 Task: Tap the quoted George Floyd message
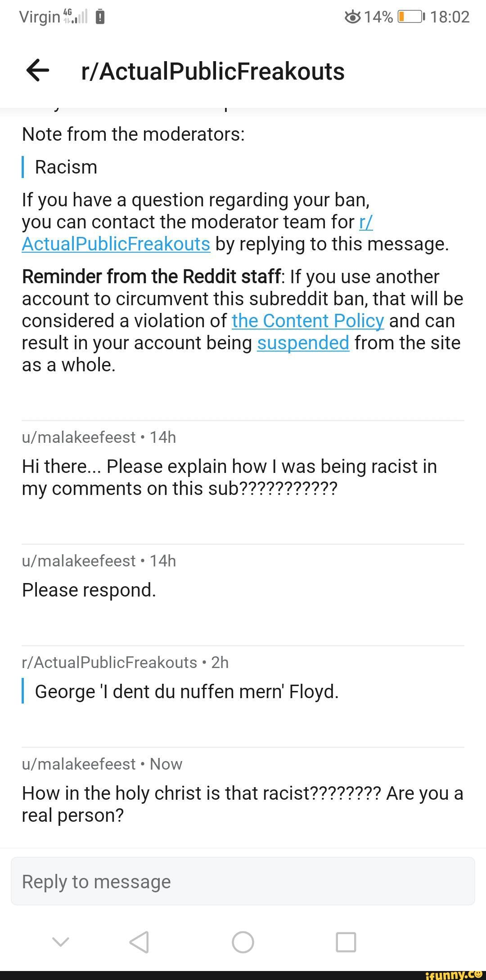(x=187, y=691)
